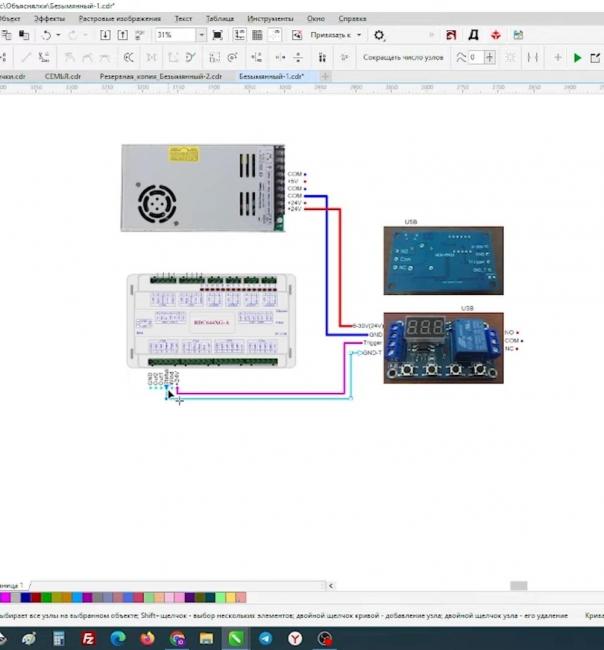Toggle full-screen preview mode icon
The image size is (604, 650).
click(x=217, y=34)
